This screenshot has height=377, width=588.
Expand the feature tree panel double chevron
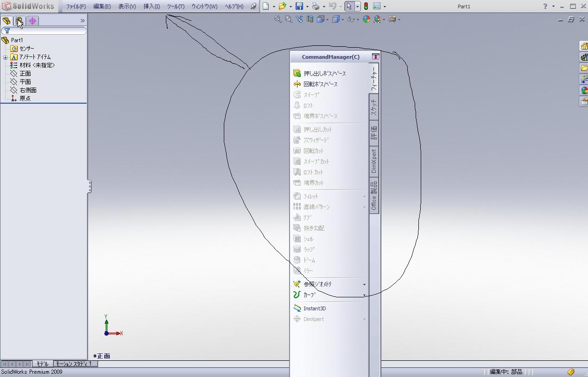(x=82, y=21)
